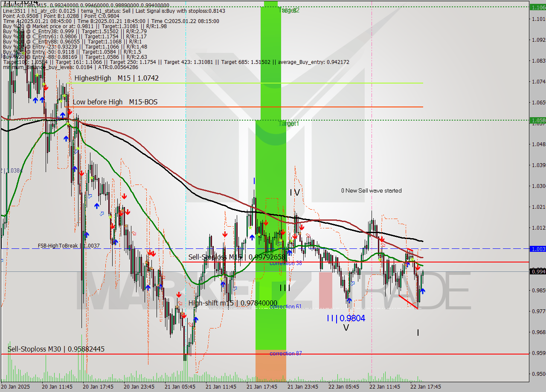Select the black 'I I I' wave label

click(x=285, y=288)
